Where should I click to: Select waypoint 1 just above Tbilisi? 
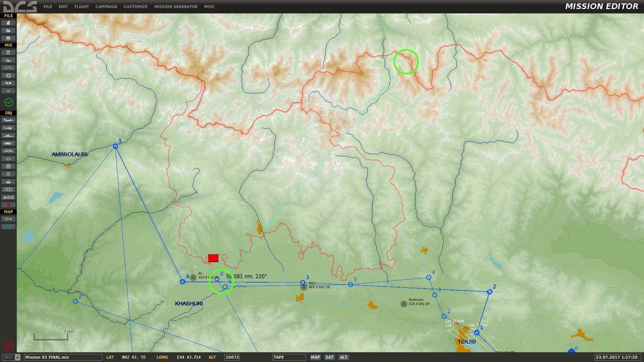[477, 333]
